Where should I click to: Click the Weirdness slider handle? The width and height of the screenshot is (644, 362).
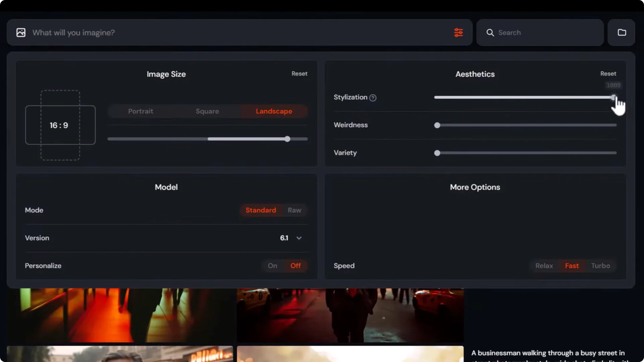(x=437, y=125)
